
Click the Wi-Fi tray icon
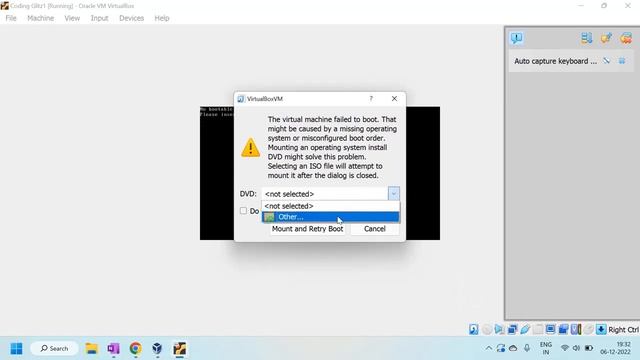(x=565, y=348)
